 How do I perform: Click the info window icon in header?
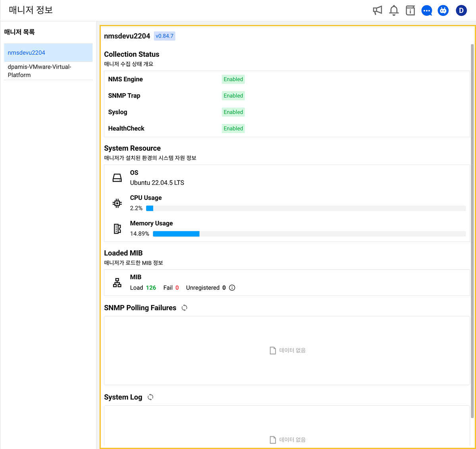coord(410,11)
